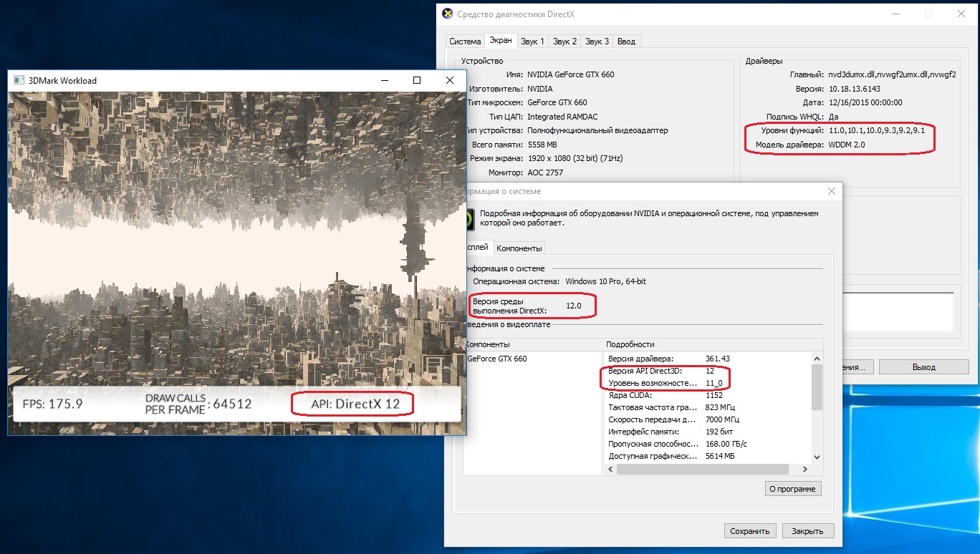This screenshot has height=554, width=980.
Task: Click the Изготовитель value NVIDIA
Action: click(540, 89)
